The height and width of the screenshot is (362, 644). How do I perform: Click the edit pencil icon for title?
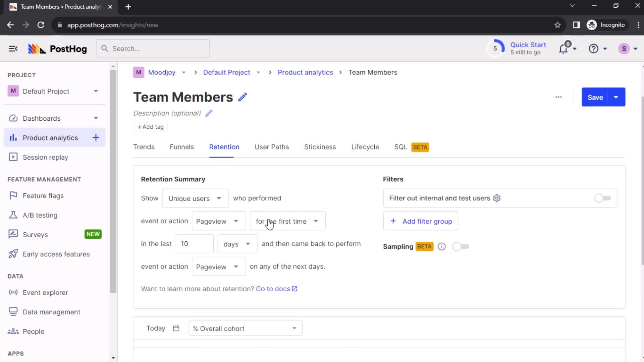[x=243, y=97]
